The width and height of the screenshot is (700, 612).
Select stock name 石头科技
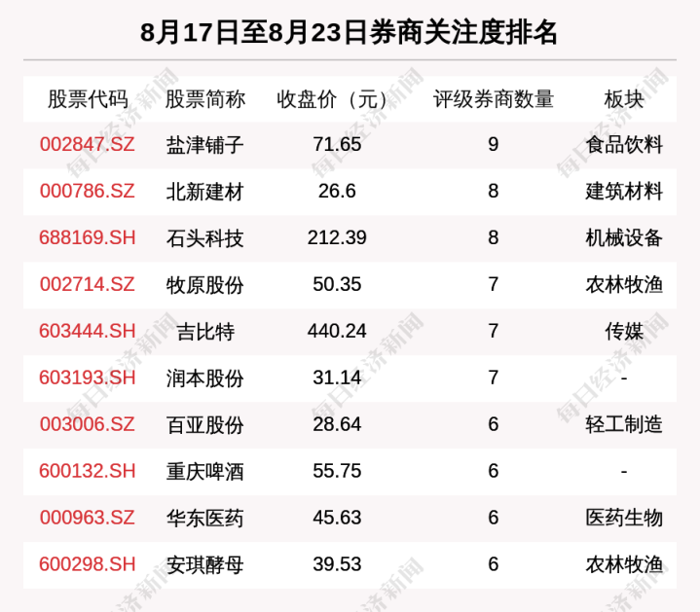(x=205, y=238)
